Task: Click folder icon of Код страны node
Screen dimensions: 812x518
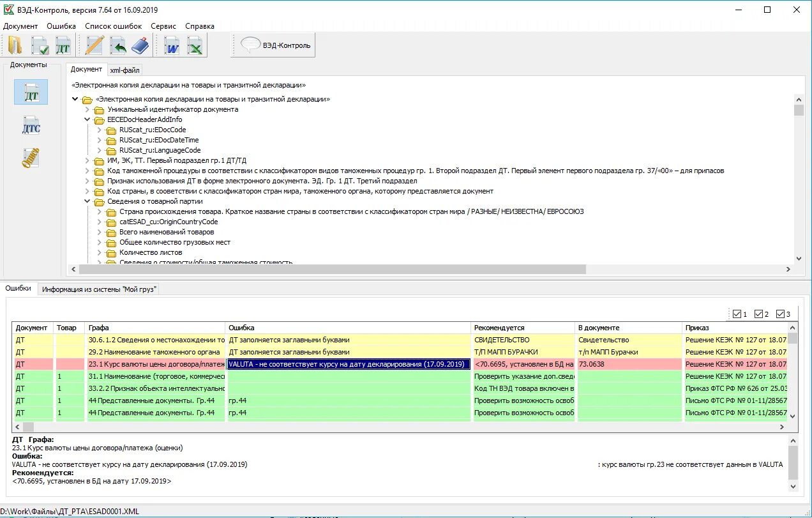Action: coord(99,192)
